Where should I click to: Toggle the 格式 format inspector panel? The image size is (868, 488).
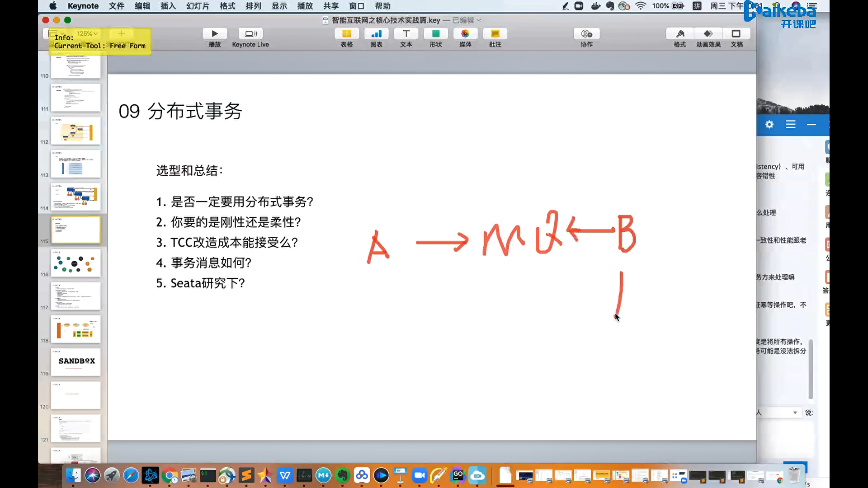click(679, 34)
